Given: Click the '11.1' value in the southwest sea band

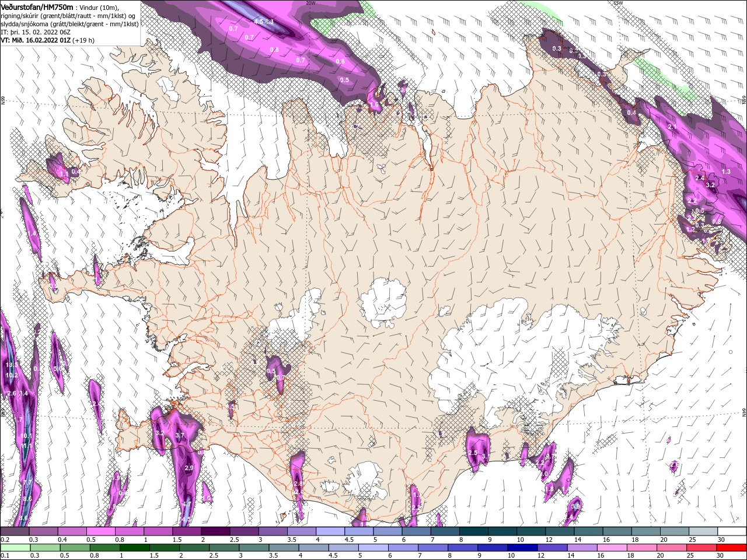Looking at the screenshot, I should [x=26, y=446].
